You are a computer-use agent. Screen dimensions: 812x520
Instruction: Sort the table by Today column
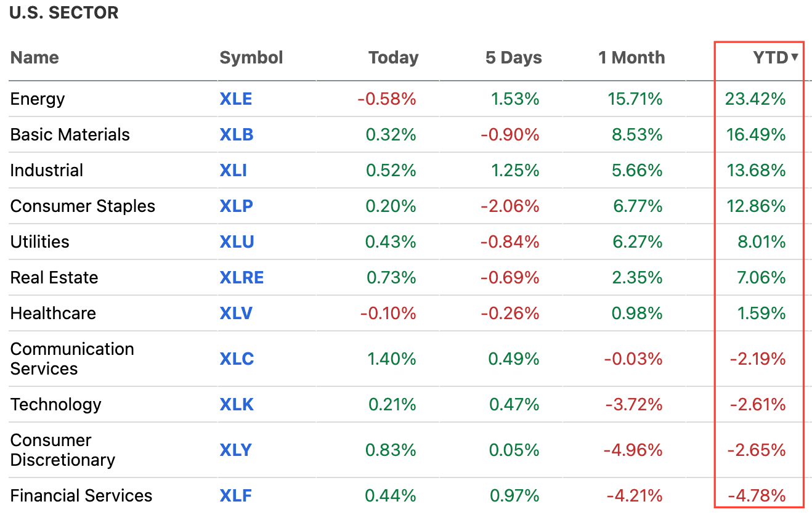393,58
